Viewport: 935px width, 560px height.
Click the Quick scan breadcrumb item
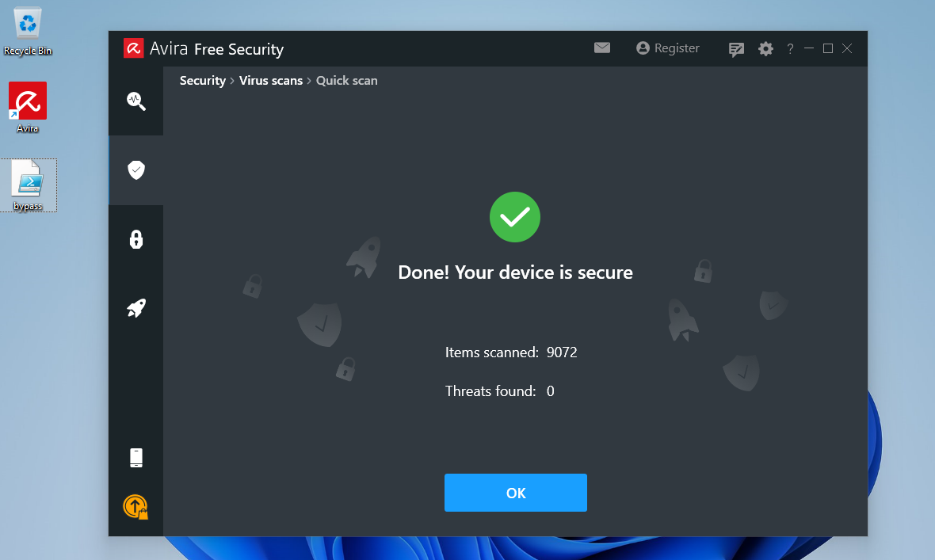(347, 81)
